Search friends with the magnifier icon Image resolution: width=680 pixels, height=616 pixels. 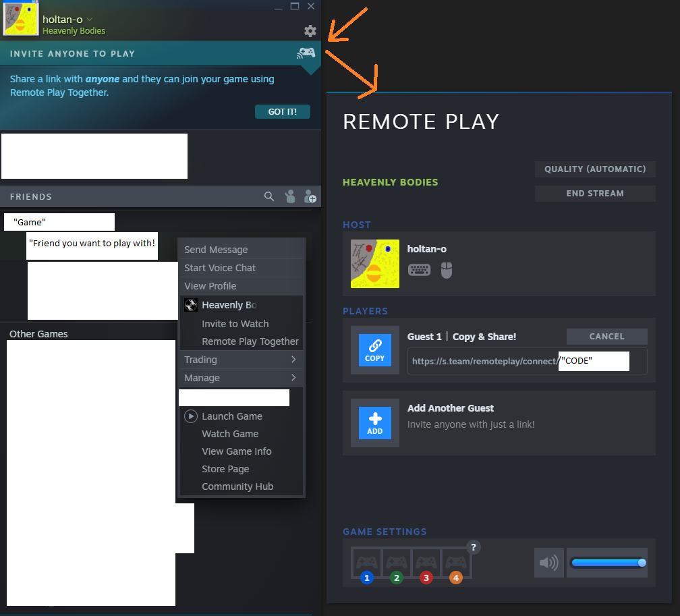point(269,196)
